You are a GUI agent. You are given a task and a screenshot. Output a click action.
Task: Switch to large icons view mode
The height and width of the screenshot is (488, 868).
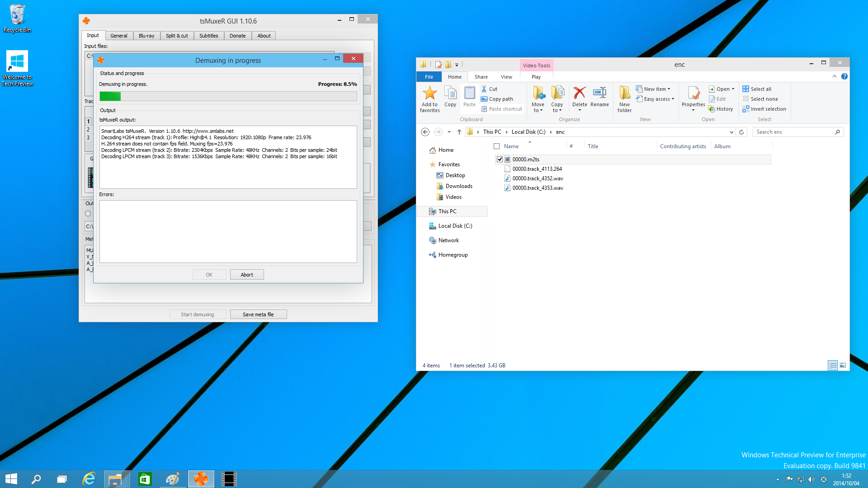click(x=843, y=365)
